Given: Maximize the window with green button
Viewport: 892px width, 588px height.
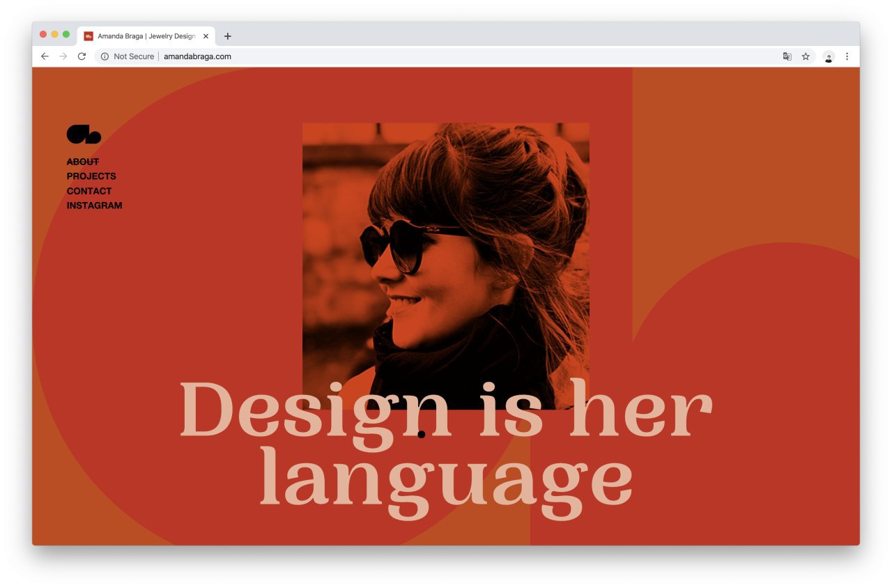Looking at the screenshot, I should [66, 34].
